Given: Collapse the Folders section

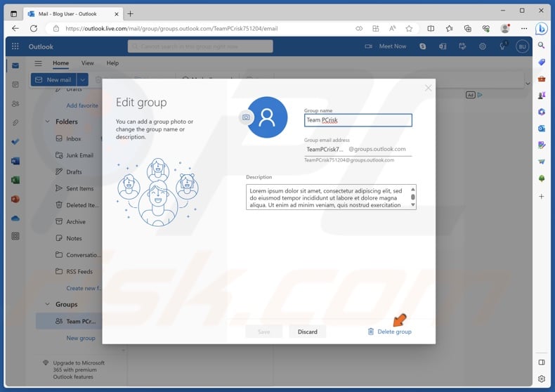Looking at the screenshot, I should (48, 122).
